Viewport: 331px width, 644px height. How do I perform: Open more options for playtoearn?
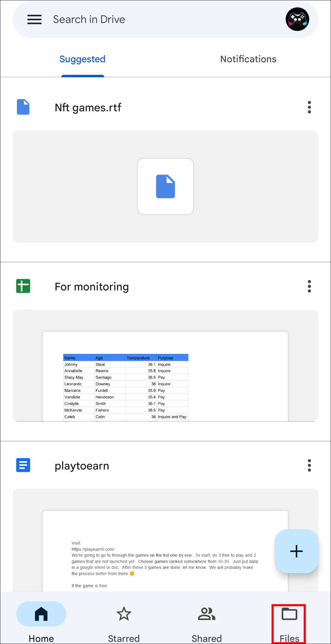click(309, 466)
